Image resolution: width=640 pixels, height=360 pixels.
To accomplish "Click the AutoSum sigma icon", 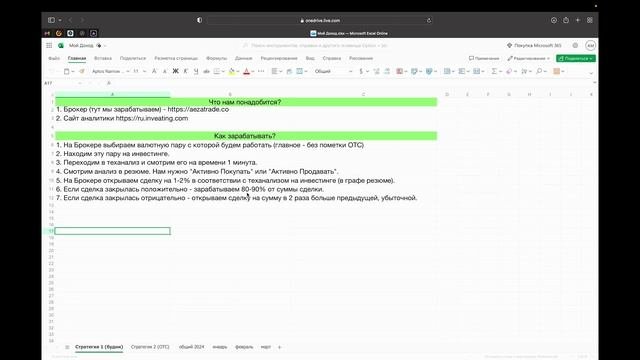I will [494, 71].
